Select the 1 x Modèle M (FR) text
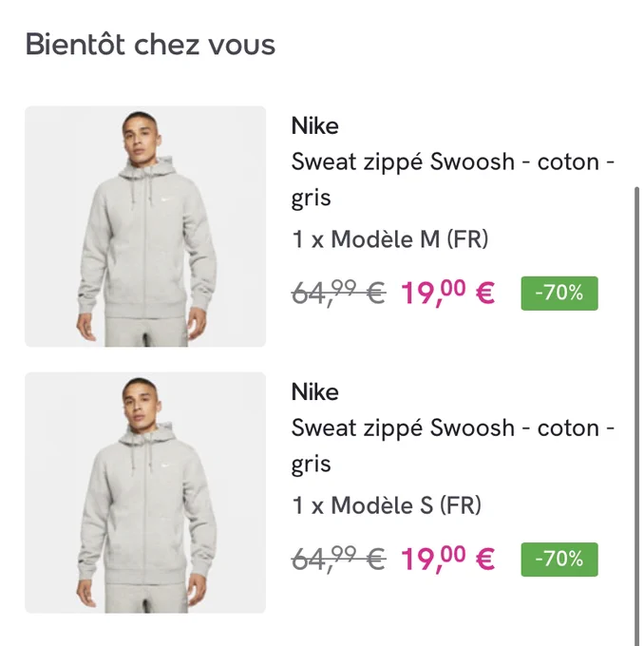 tap(389, 239)
